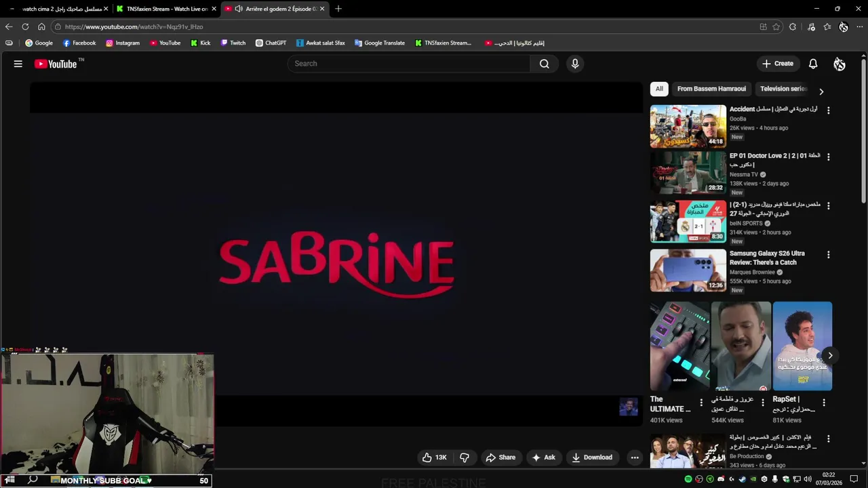
Task: Open options menu for Samsung Galaxy S26 review
Action: click(x=828, y=255)
